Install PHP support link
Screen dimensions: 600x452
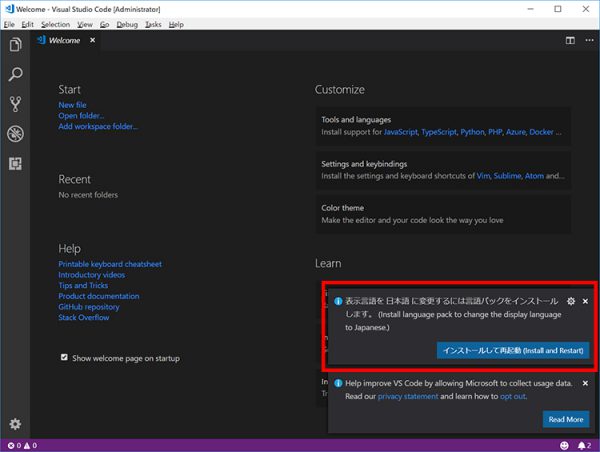(x=495, y=132)
